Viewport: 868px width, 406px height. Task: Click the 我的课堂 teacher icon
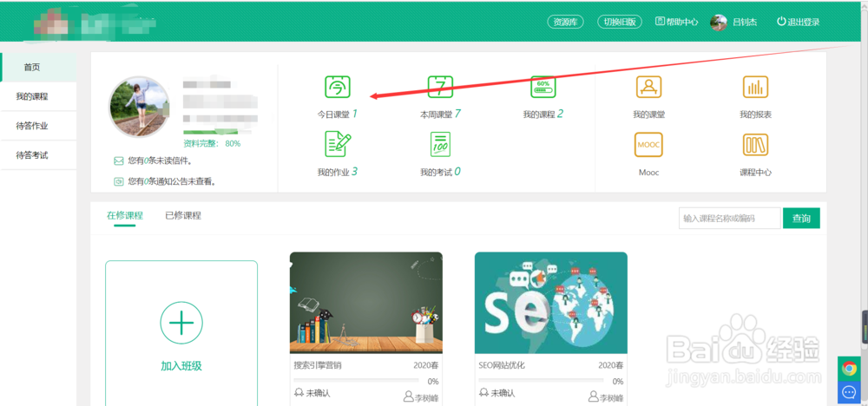(x=648, y=87)
